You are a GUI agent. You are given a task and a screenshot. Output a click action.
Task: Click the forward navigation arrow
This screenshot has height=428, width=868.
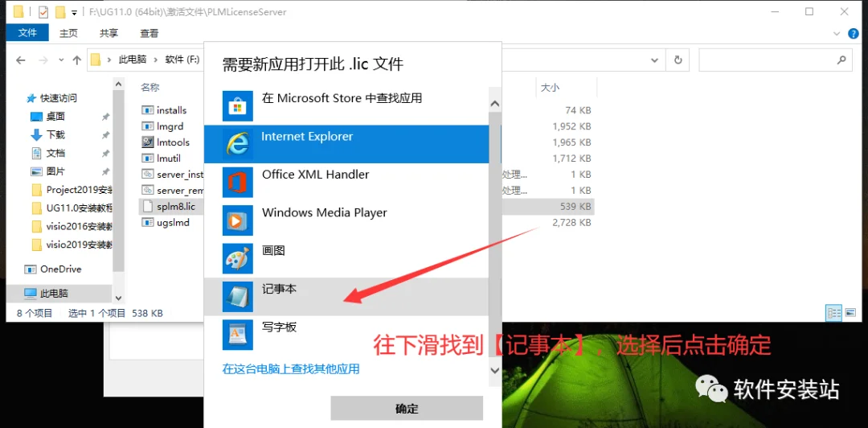(43, 60)
